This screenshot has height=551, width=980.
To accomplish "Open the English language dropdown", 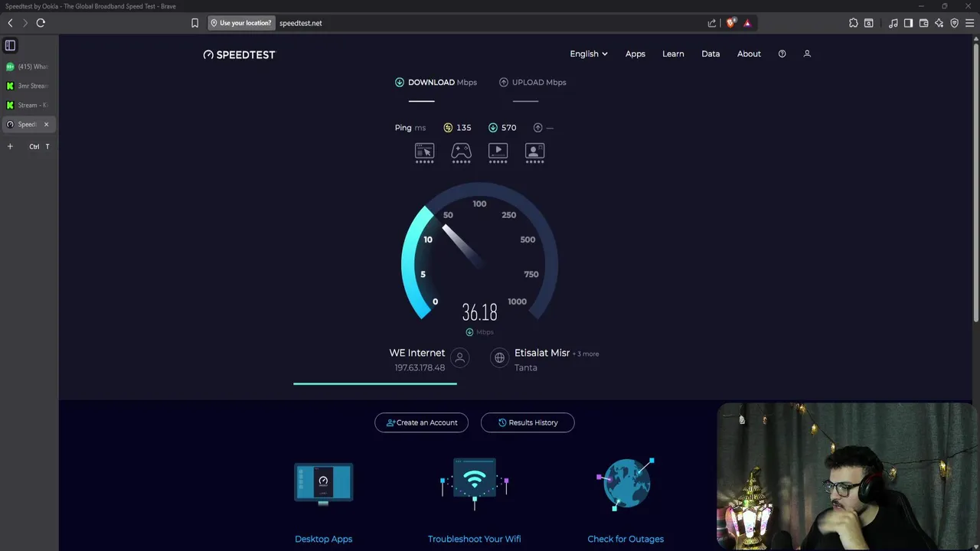I will [x=588, y=54].
